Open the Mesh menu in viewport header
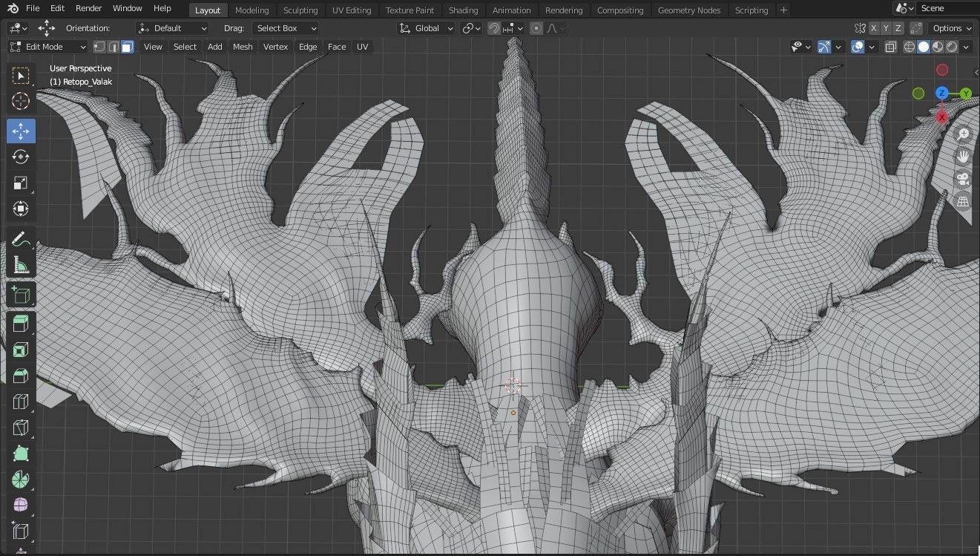 tap(243, 47)
